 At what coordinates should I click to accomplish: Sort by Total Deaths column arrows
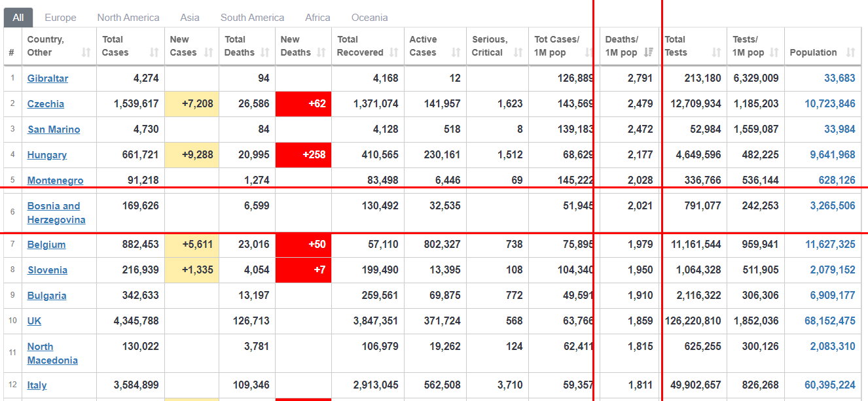(x=264, y=52)
